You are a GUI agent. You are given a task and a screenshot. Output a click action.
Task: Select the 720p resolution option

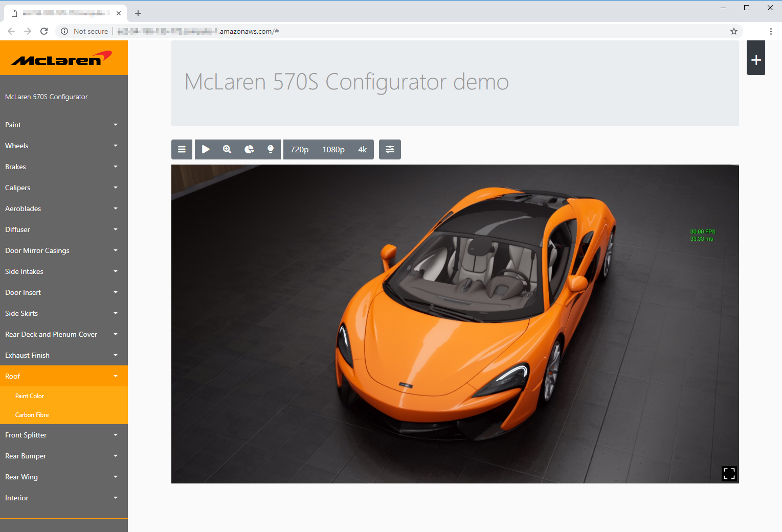coord(299,150)
